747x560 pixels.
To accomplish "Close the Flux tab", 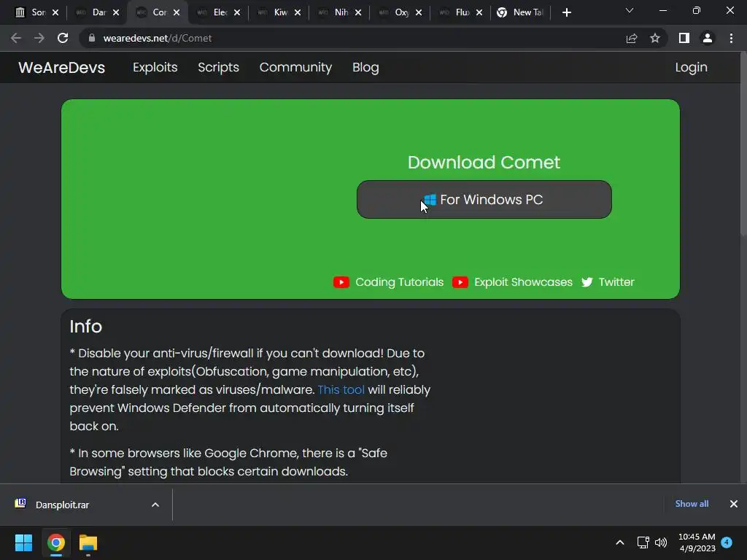I will pyautogui.click(x=479, y=12).
